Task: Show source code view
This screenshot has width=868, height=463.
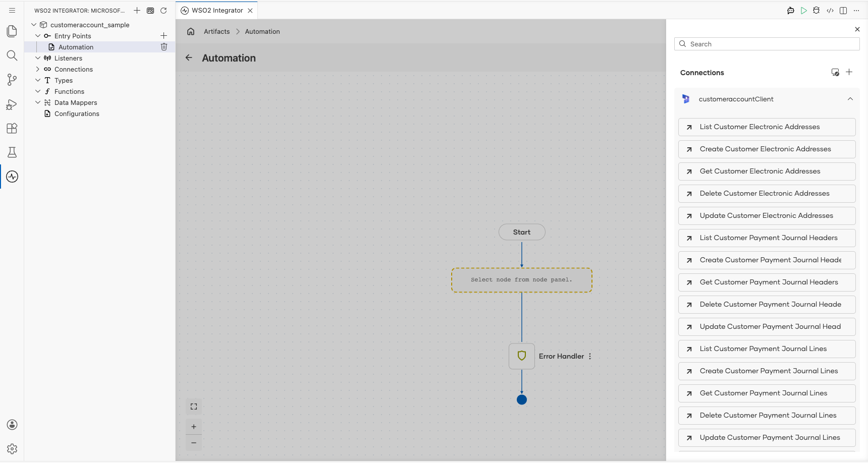Action: (x=830, y=11)
